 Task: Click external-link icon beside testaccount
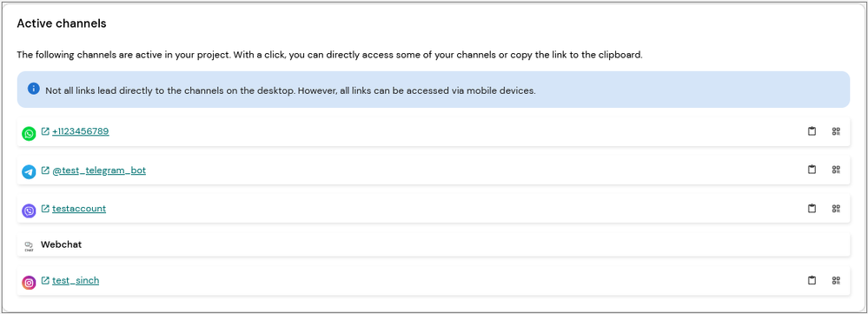[x=45, y=209]
